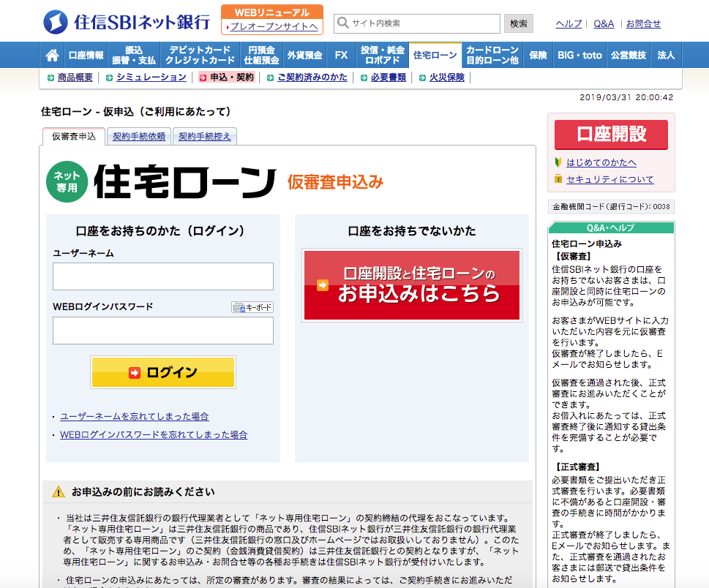Switch to the 仮審査申込 tab

pyautogui.click(x=74, y=137)
